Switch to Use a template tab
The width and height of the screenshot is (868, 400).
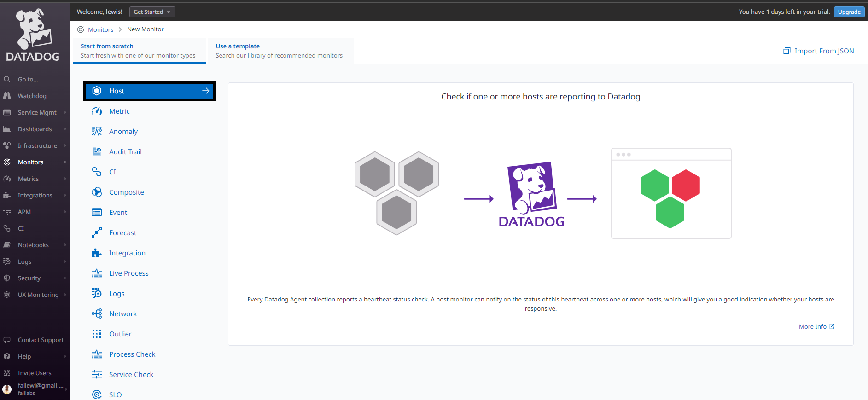(281, 51)
